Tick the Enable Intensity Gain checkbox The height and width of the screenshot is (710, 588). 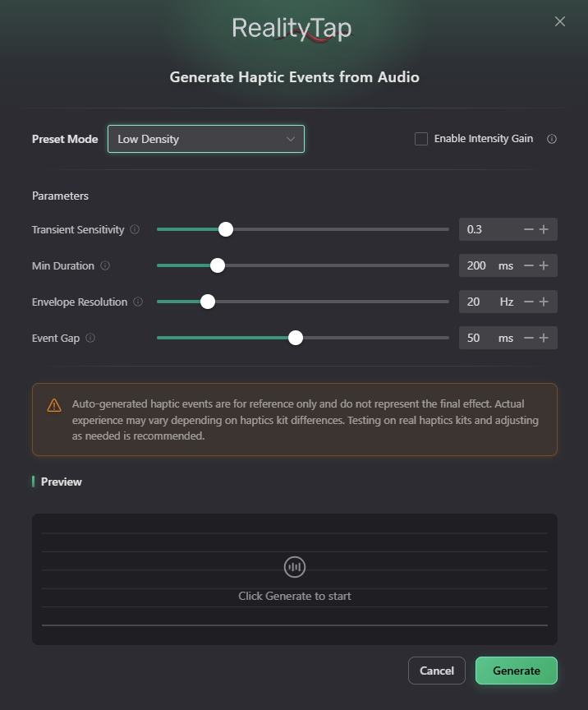click(421, 139)
